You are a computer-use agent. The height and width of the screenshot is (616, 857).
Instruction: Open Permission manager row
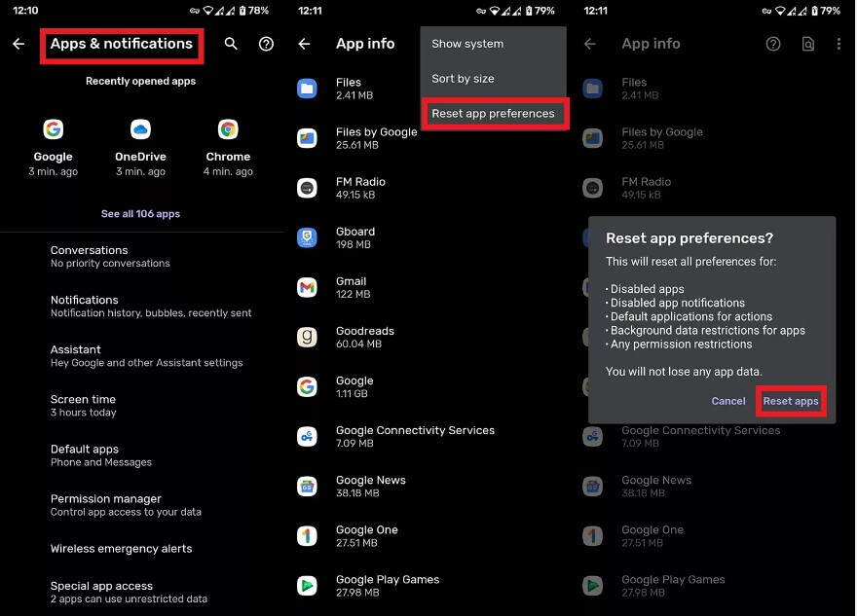pos(141,505)
